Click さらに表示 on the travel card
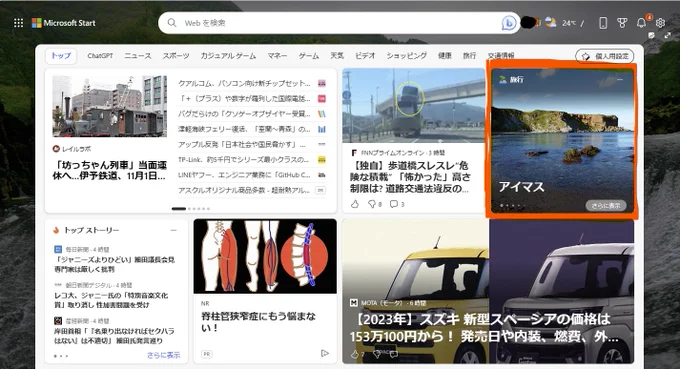 pyautogui.click(x=605, y=206)
